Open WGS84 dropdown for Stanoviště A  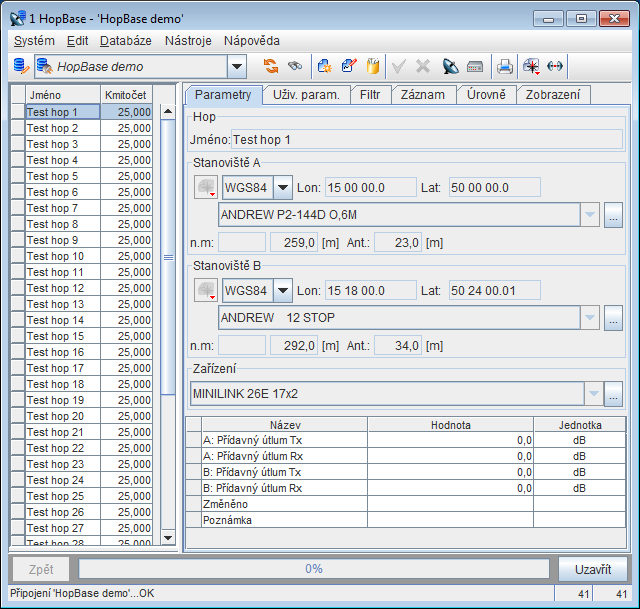(x=283, y=187)
